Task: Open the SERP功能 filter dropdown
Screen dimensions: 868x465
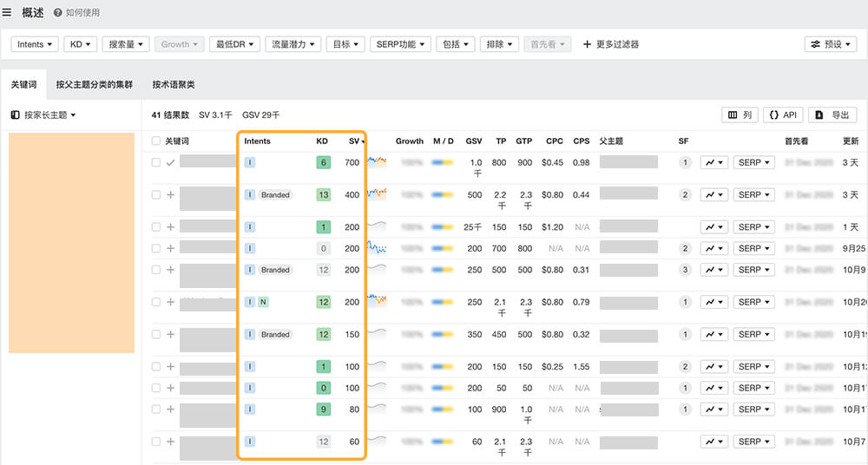Action: click(400, 44)
